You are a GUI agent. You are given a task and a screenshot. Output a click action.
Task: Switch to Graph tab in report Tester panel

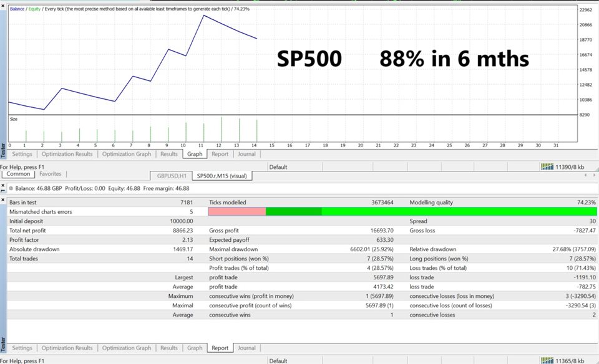pos(195,348)
